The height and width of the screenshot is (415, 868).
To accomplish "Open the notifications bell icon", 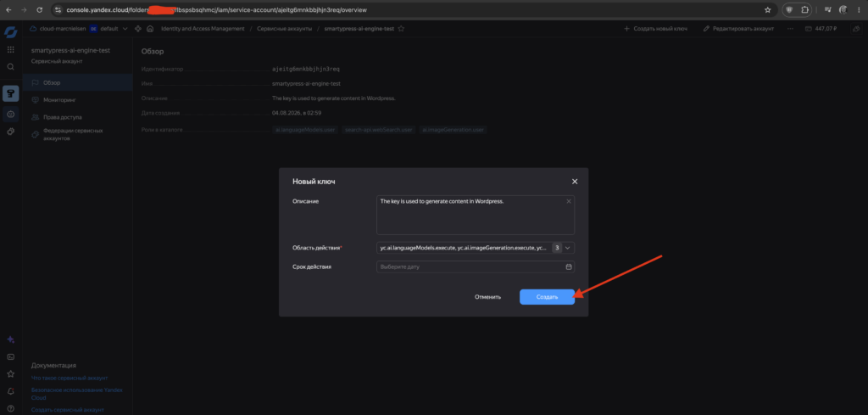I will 10,391.
